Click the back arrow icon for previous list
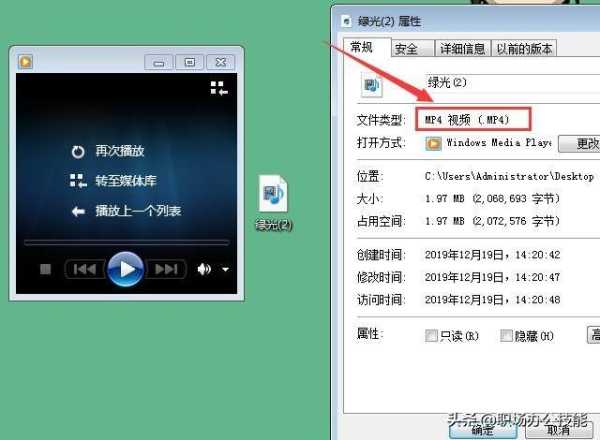The image size is (600, 440). 78,211
